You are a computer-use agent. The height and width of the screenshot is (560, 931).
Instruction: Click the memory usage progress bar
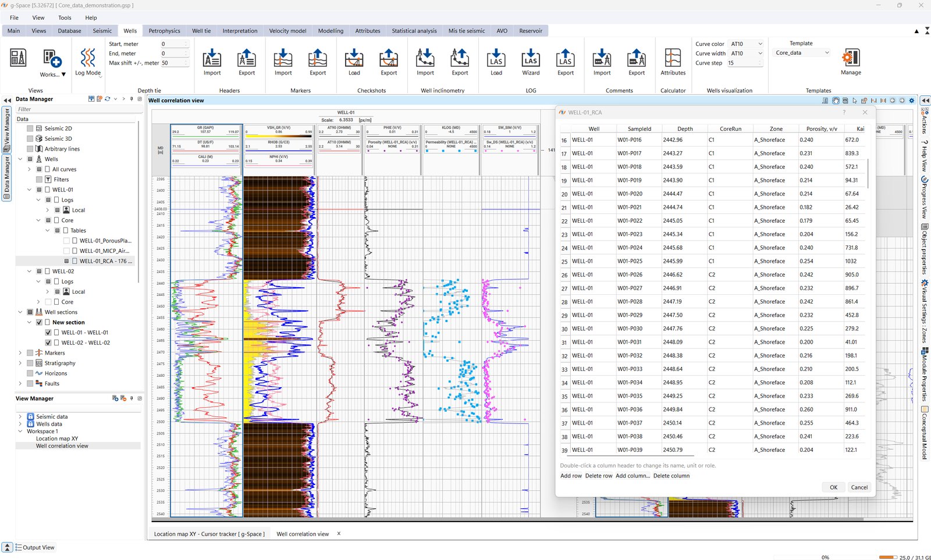(x=888, y=557)
